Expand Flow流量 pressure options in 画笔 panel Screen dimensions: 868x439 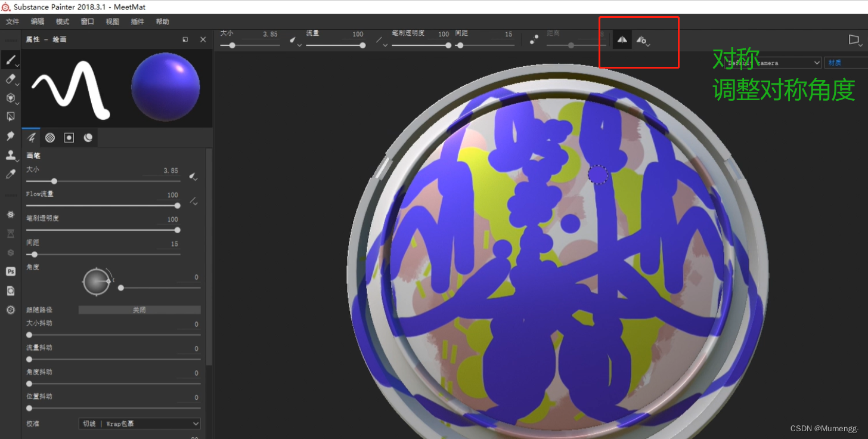193,201
